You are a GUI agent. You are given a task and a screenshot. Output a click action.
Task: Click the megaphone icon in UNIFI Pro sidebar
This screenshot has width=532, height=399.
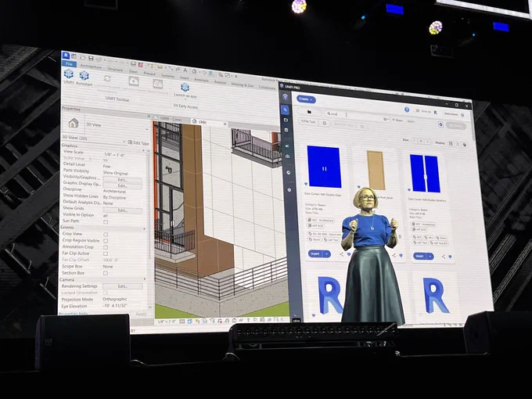(x=287, y=146)
